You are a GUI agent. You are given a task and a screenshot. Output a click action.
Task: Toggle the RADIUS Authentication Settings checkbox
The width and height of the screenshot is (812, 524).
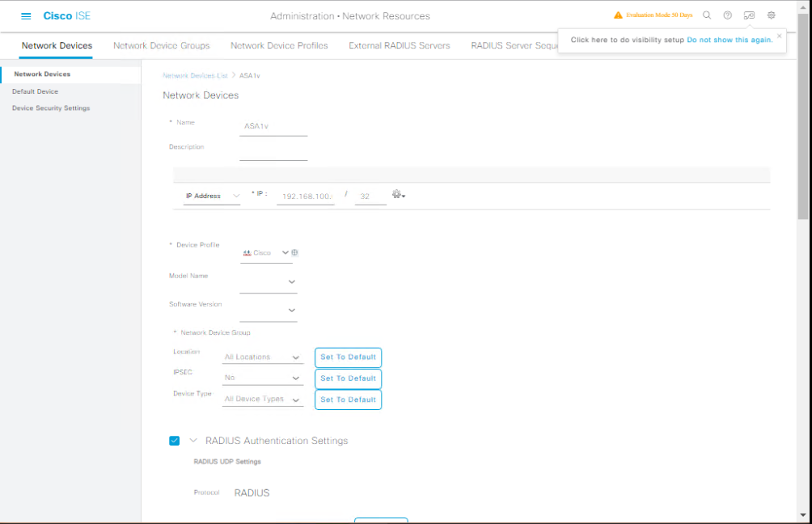pyautogui.click(x=175, y=441)
